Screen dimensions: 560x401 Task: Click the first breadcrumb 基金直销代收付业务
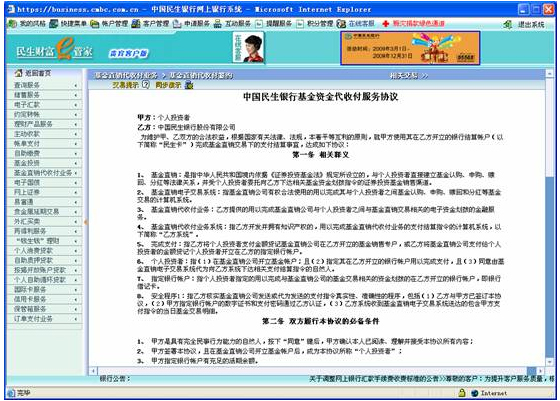click(x=126, y=76)
